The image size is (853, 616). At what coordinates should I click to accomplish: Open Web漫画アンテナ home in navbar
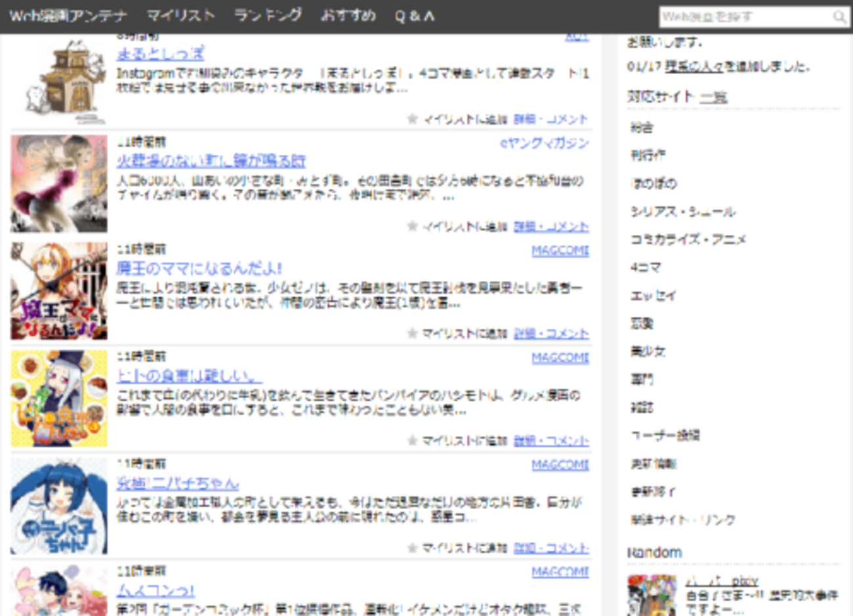[x=68, y=16]
